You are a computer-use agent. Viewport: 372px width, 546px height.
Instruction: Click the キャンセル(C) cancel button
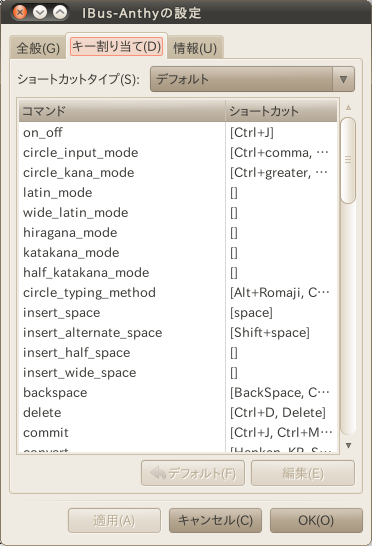pyautogui.click(x=215, y=521)
